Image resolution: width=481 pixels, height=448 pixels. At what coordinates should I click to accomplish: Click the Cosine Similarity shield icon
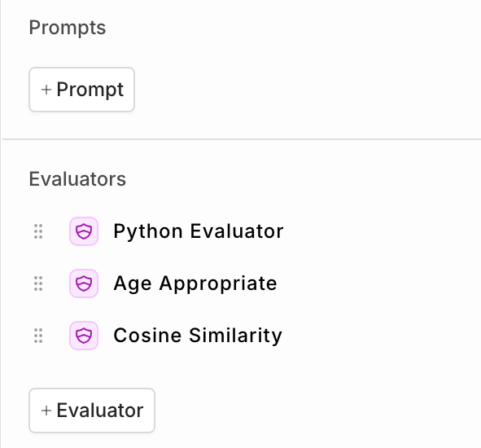84,336
